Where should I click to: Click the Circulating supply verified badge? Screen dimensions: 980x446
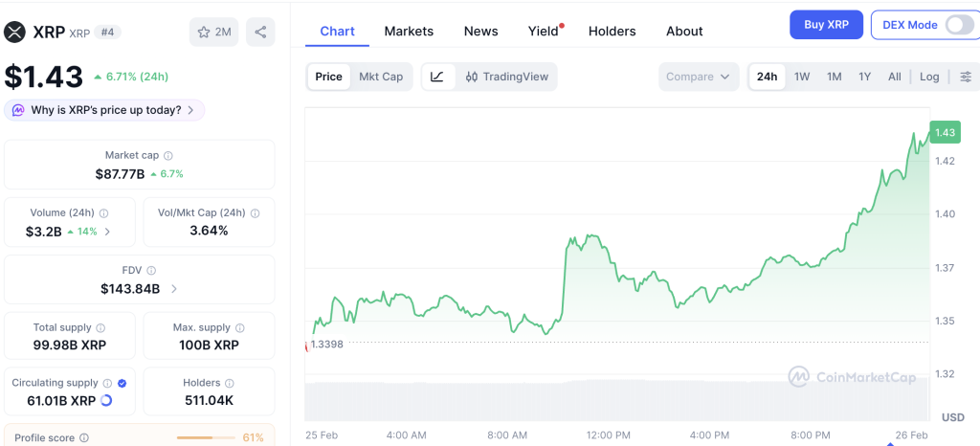point(122,383)
